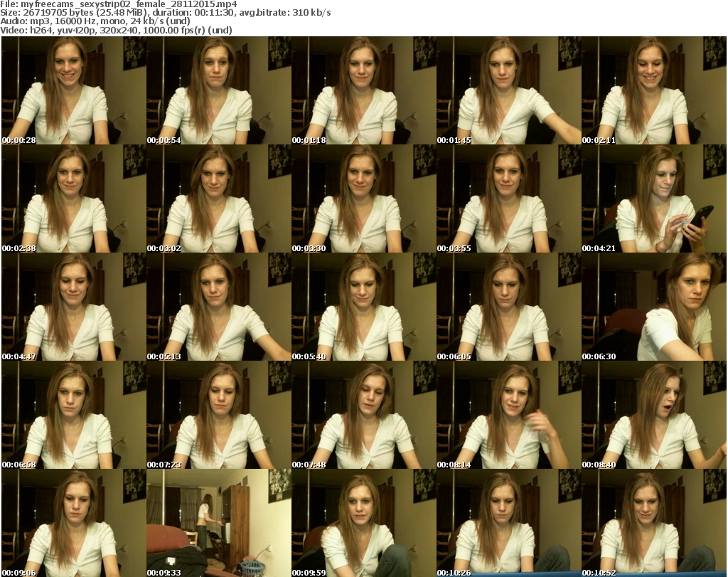Click the Audio mp3 info line

tap(95, 21)
